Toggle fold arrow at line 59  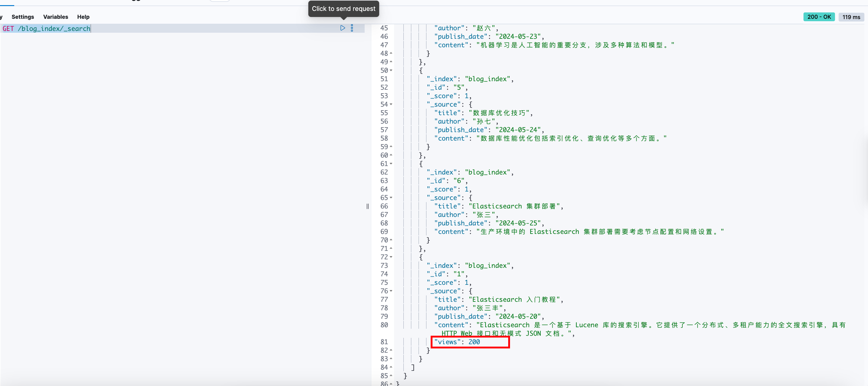click(391, 147)
